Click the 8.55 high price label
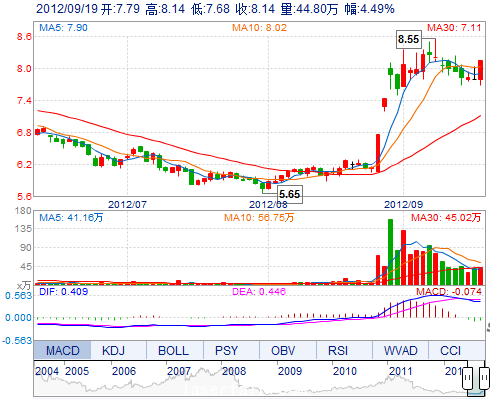 point(408,39)
